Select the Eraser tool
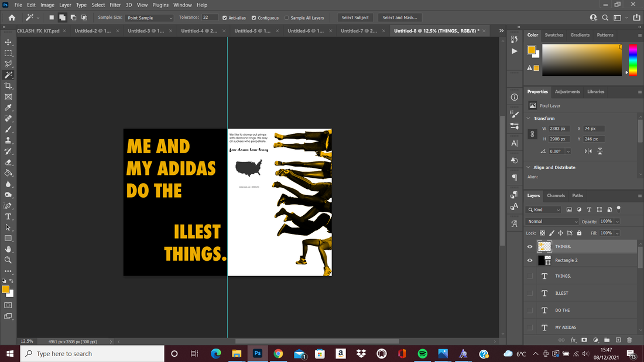 click(x=8, y=162)
